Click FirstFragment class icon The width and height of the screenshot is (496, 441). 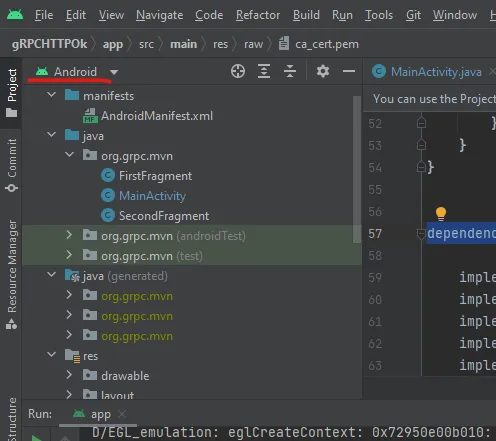click(x=108, y=176)
